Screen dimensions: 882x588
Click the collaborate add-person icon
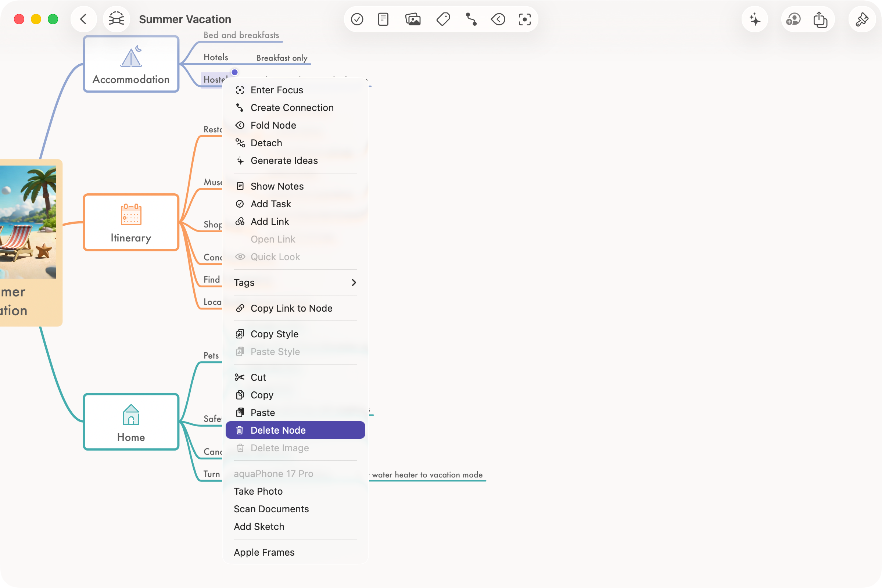pos(793,19)
